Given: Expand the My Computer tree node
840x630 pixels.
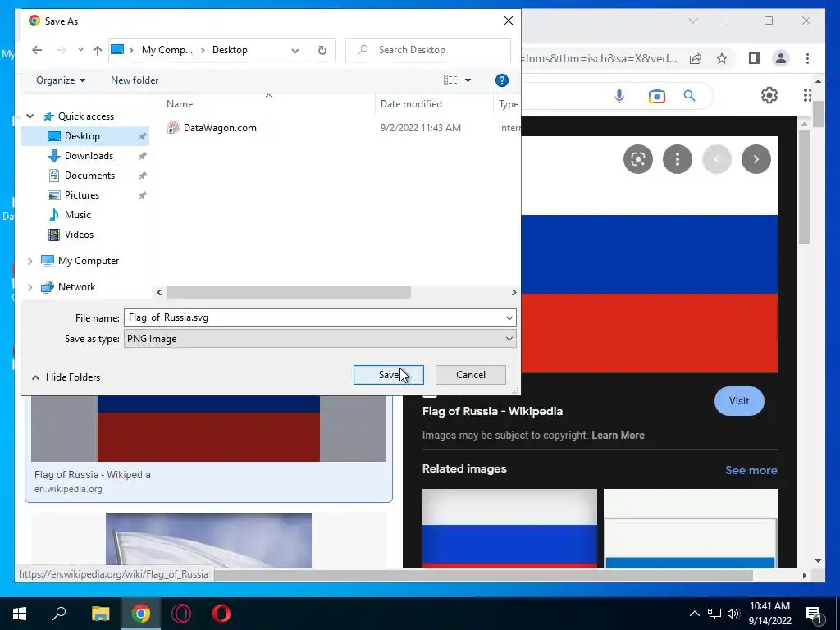Looking at the screenshot, I should click(x=30, y=261).
